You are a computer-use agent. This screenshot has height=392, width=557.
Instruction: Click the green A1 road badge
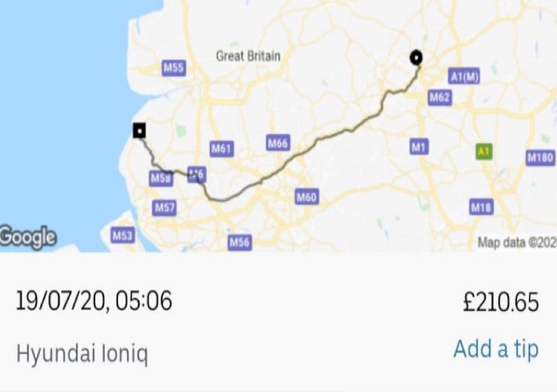tap(484, 151)
